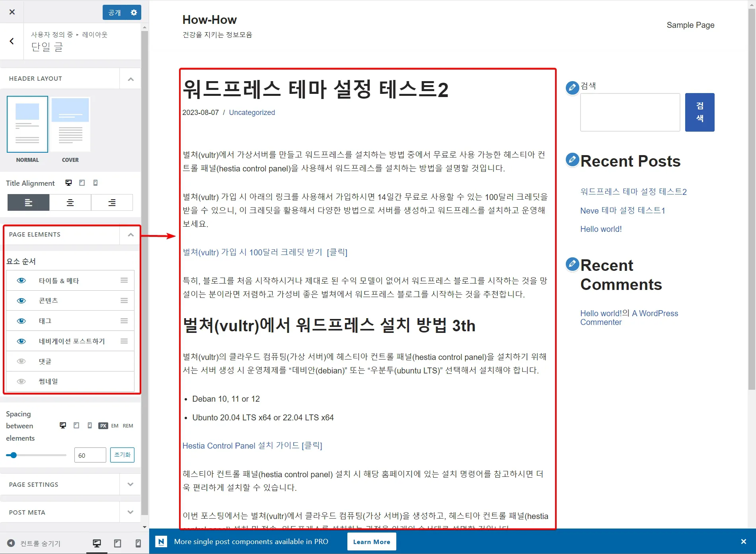Image resolution: width=756 pixels, height=554 pixels.
Task: Click drag handle of 네비게이션 포스트하기 row
Action: (x=124, y=341)
